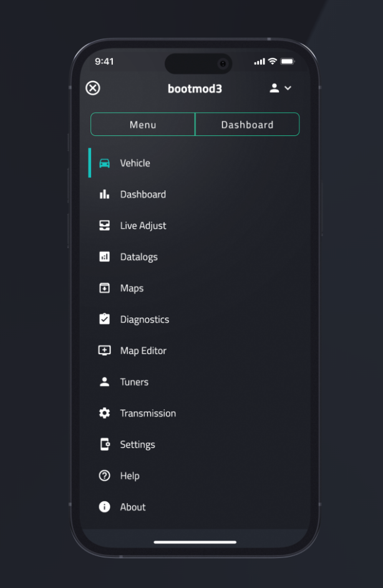Open Transmission settings via the gear icon
This screenshot has width=383, height=588.
click(x=104, y=413)
